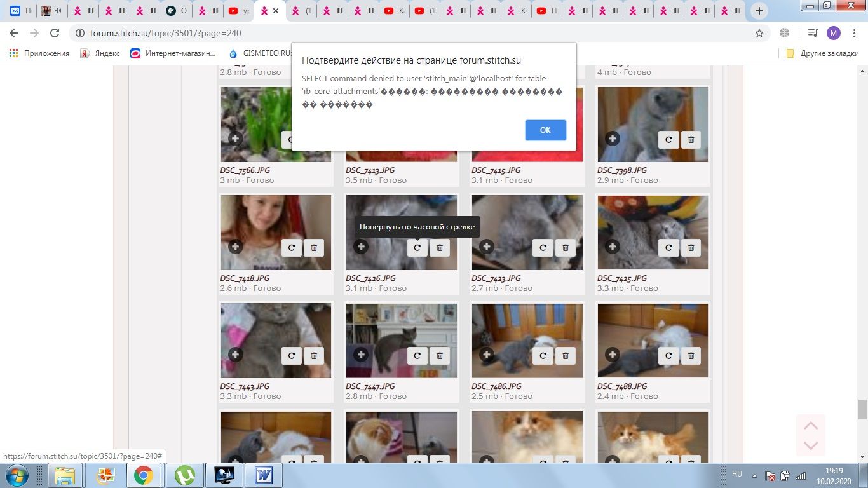This screenshot has height=488, width=868.
Task: Delete the DSC_7418.JPG attachment
Action: click(313, 248)
